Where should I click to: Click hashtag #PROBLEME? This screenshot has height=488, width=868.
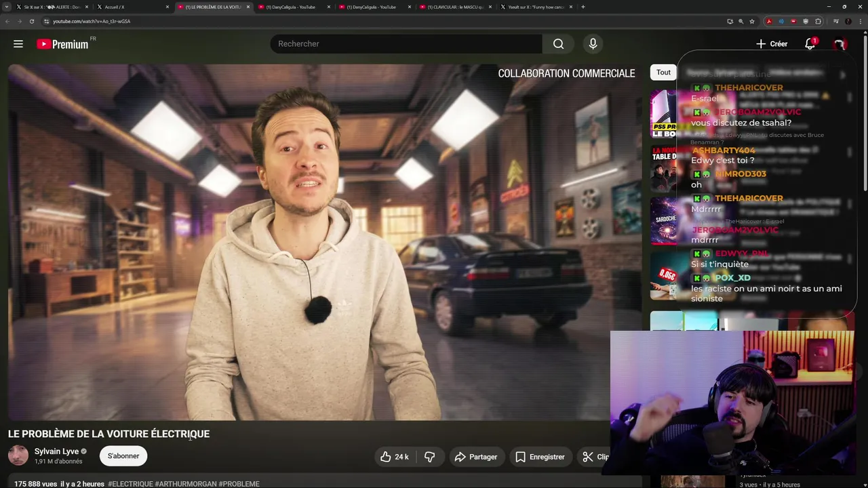click(239, 484)
